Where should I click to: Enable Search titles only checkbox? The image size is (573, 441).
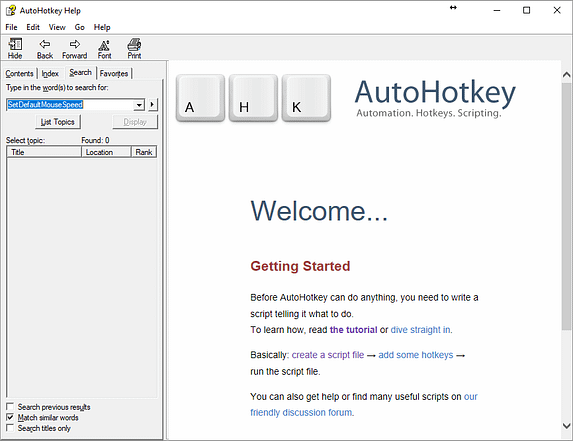click(10, 428)
